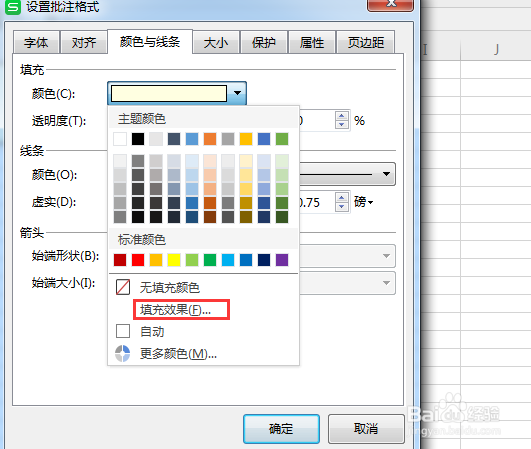The image size is (531, 449).
Task: Pick the dark slate blue theme swatch
Action: pos(174,139)
